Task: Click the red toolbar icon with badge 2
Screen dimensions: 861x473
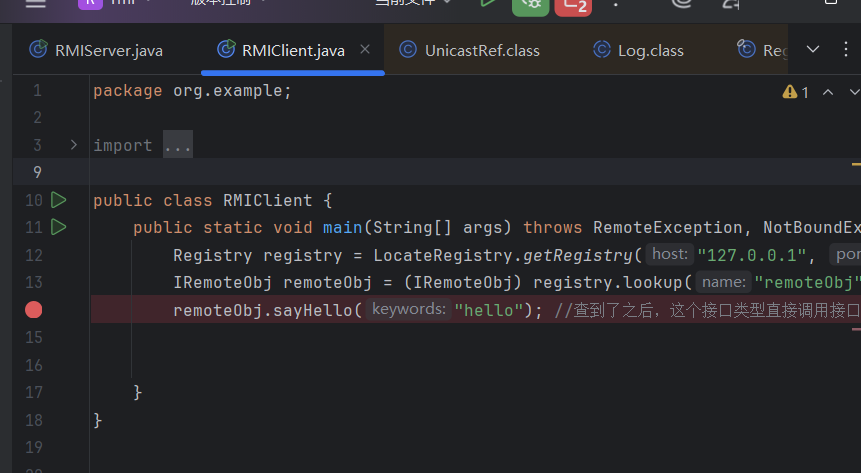Action: pos(572,5)
